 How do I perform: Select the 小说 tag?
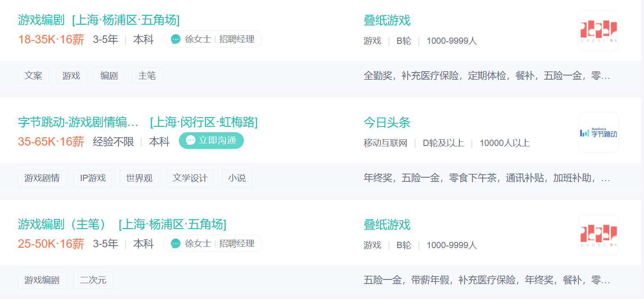pyautogui.click(x=237, y=178)
